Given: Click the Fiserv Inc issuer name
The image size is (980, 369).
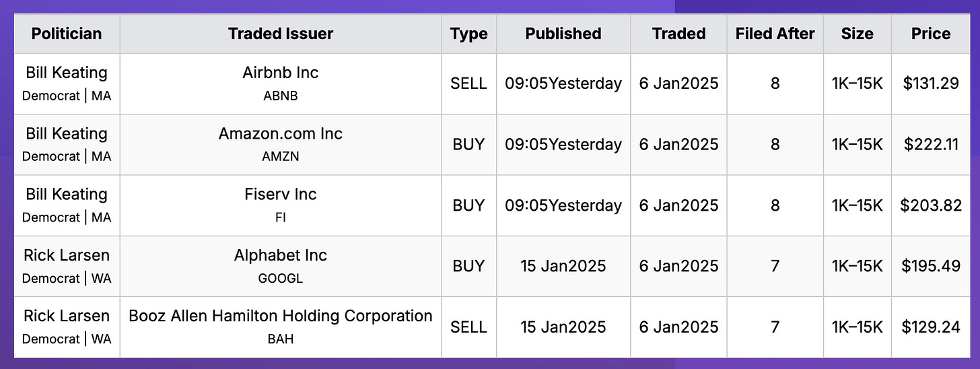Looking at the screenshot, I should click(281, 194).
